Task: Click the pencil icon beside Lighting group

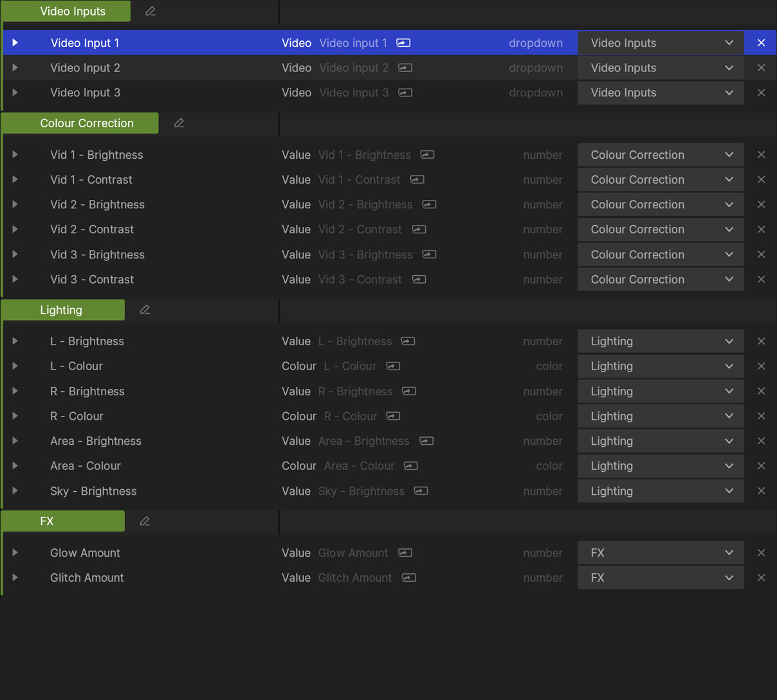Action: [145, 310]
